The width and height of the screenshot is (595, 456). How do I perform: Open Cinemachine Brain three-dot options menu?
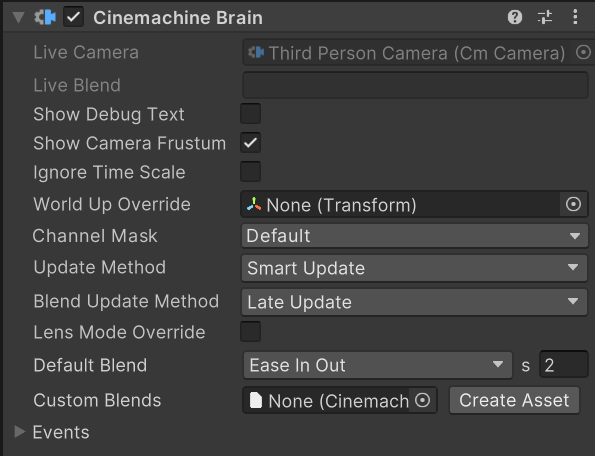[x=575, y=17]
